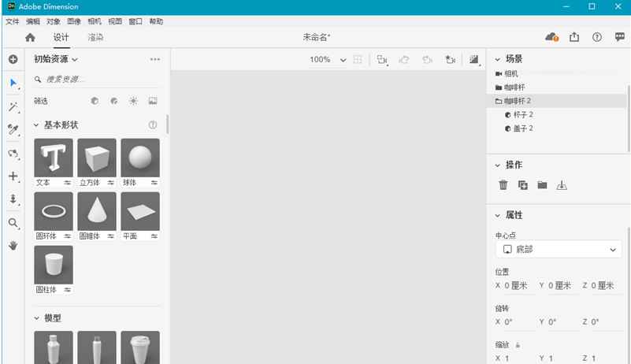
Task: Open cloud sync status icon
Action: (x=551, y=37)
